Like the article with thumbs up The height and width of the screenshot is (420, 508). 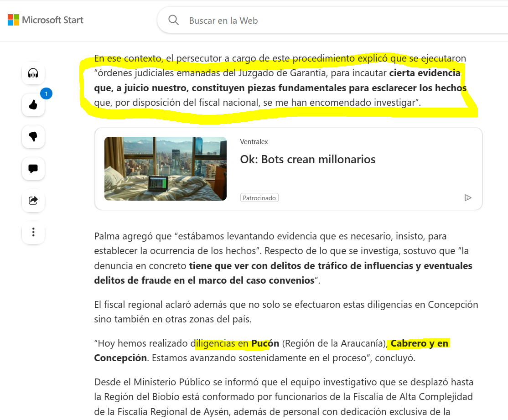[x=33, y=105]
